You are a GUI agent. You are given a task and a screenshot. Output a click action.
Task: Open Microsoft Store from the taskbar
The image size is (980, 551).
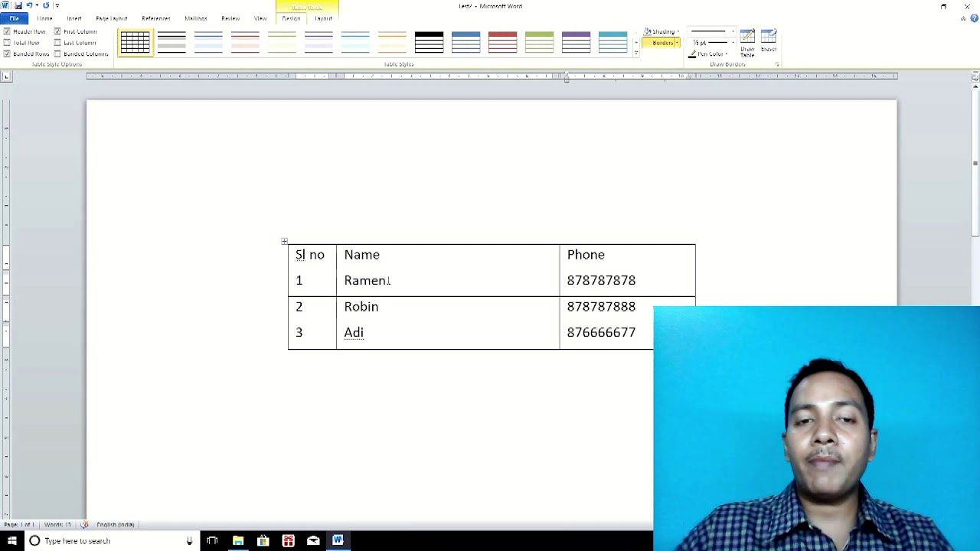[263, 541]
